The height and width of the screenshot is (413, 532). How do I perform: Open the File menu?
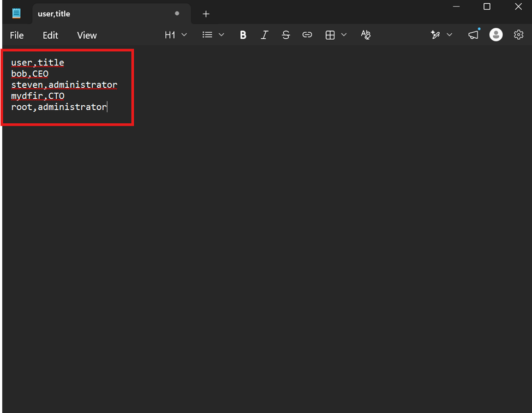coord(16,35)
